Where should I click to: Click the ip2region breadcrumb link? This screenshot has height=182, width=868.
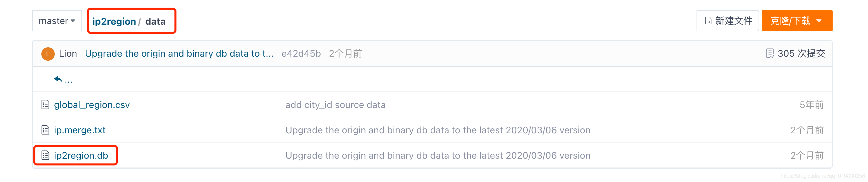(x=114, y=22)
